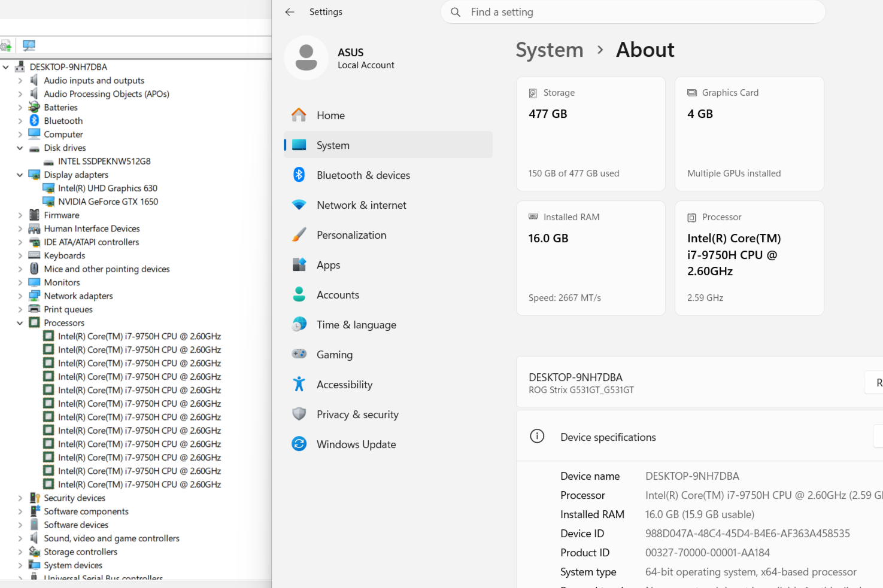The width and height of the screenshot is (883, 588).
Task: Click the Accounts person icon
Action: 299,294
